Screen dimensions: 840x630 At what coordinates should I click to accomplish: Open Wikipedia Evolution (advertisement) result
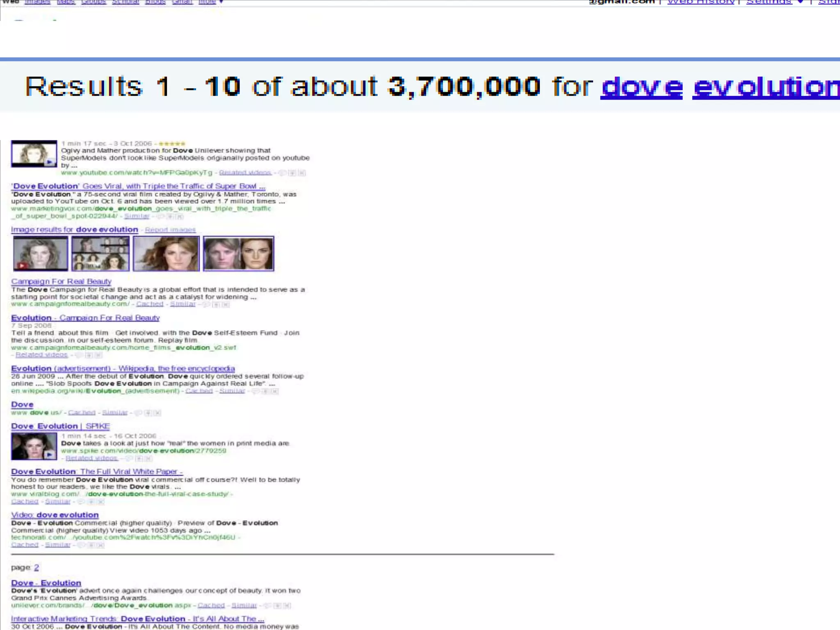pyautogui.click(x=123, y=368)
